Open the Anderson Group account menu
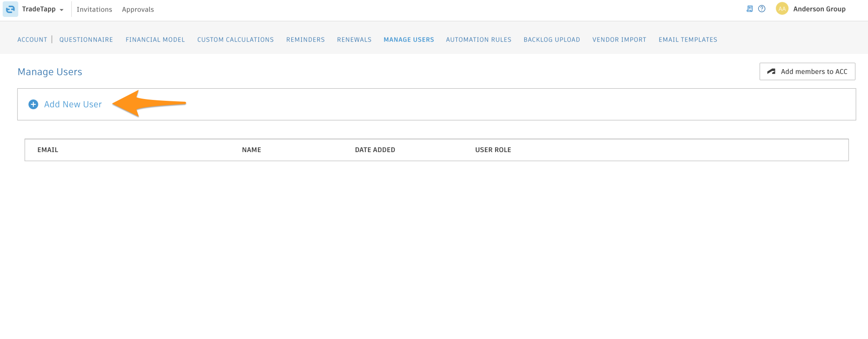 click(x=819, y=9)
